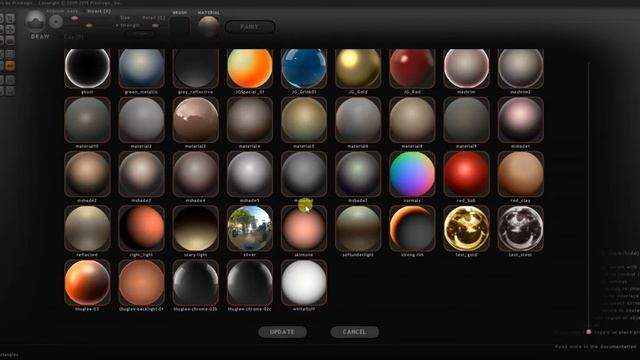Choose the green_metallic material
This screenshot has height=360, width=640.
click(x=141, y=68)
